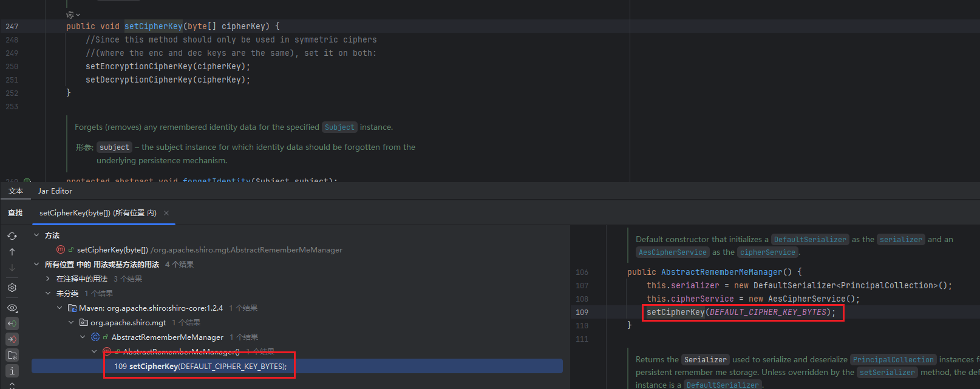Open the eye-shaped view options icon

tap(12, 308)
